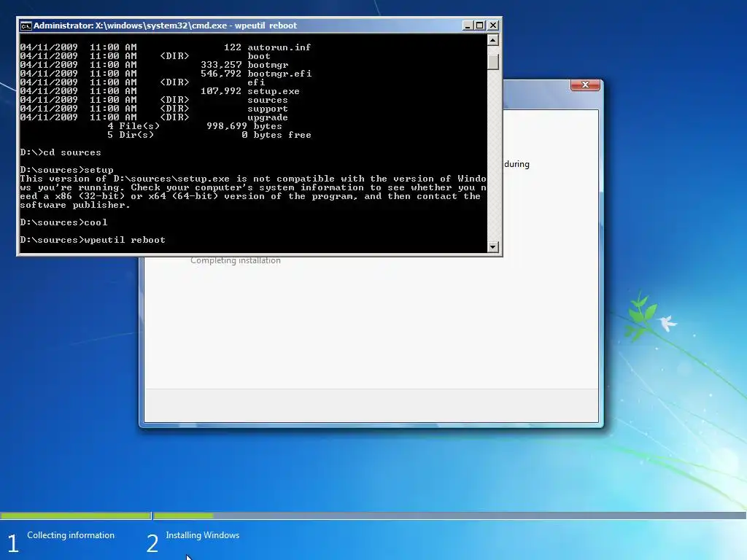This screenshot has height=560, width=747.
Task: Click 'Completing installation' step text
Action: coord(236,260)
